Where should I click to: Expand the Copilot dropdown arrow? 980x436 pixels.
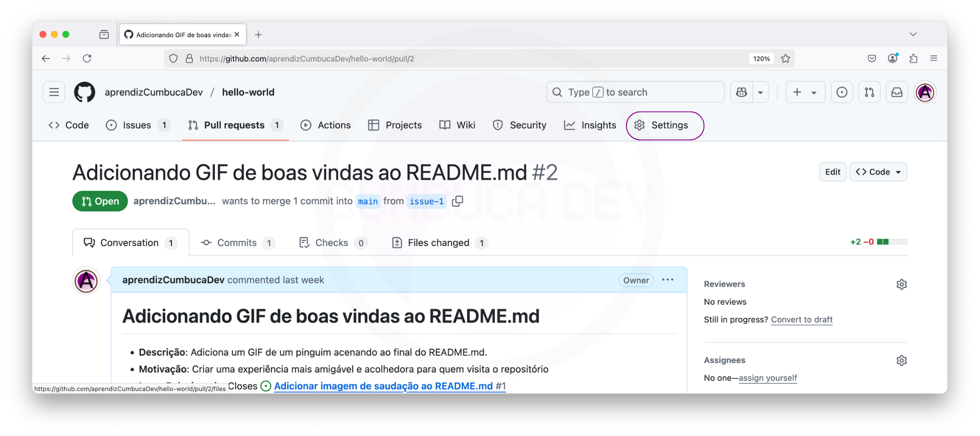[x=760, y=92]
